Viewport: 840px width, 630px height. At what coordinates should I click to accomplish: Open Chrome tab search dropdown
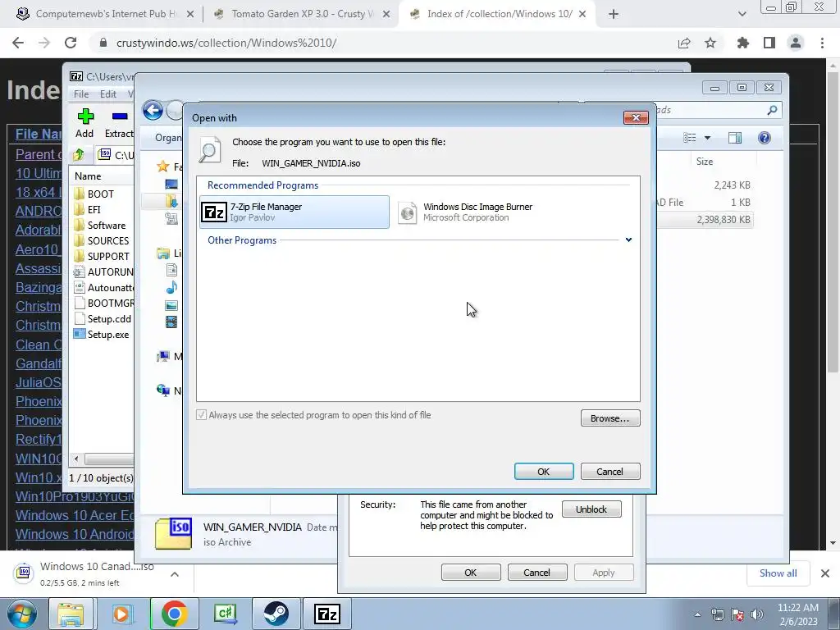[x=742, y=14]
